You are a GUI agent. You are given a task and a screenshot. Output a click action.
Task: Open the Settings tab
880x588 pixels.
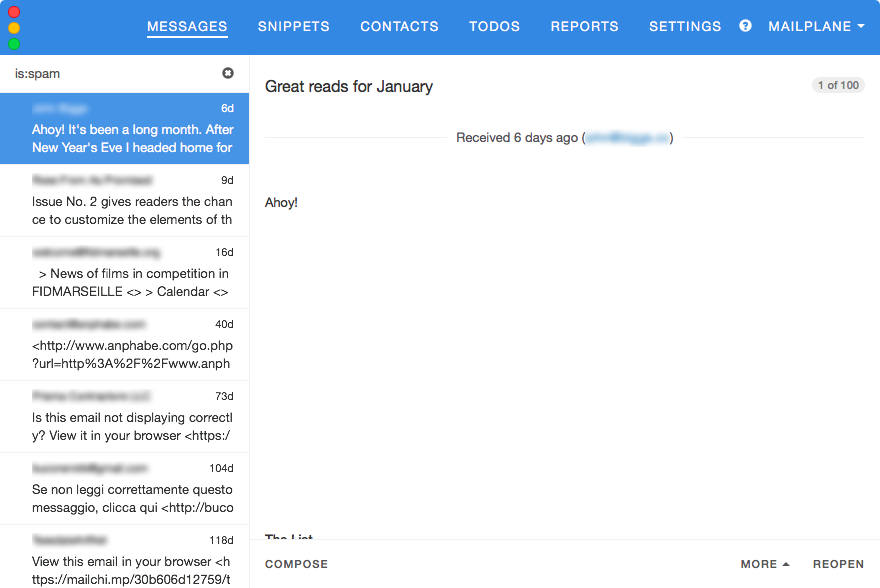pyautogui.click(x=685, y=26)
